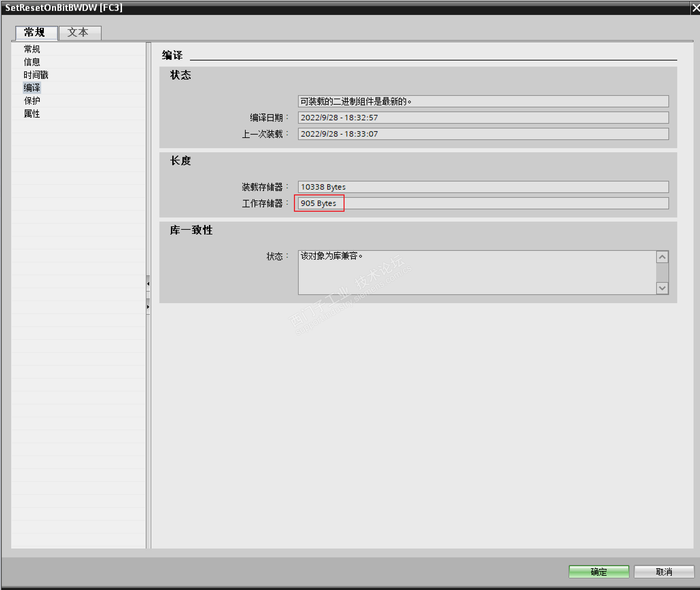The height and width of the screenshot is (590, 700).
Task: Expand navigation pane with right arrow
Action: click(148, 307)
